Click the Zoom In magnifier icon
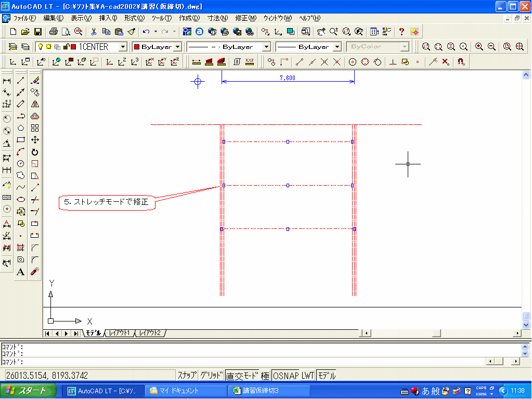The image size is (532, 399). (x=479, y=46)
